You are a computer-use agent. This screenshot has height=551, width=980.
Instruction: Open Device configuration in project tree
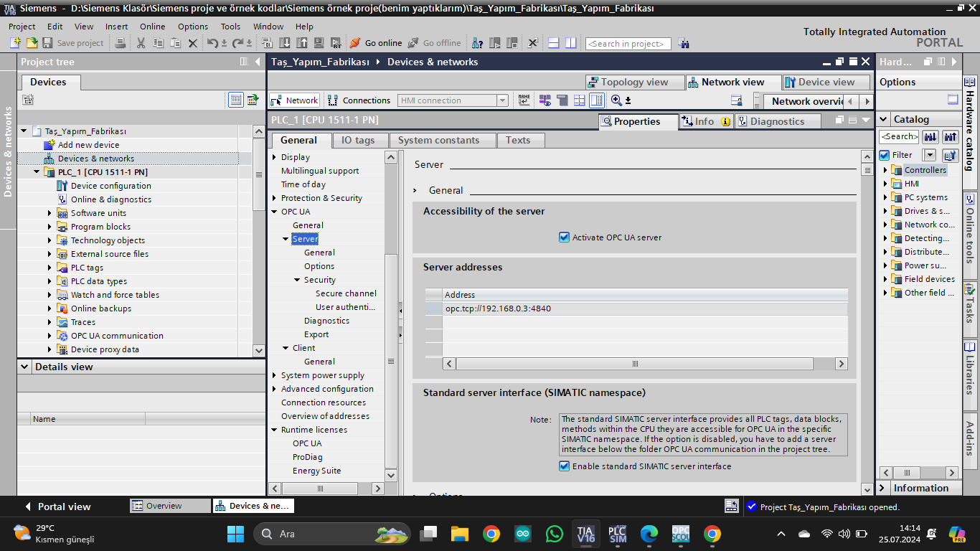click(x=111, y=186)
